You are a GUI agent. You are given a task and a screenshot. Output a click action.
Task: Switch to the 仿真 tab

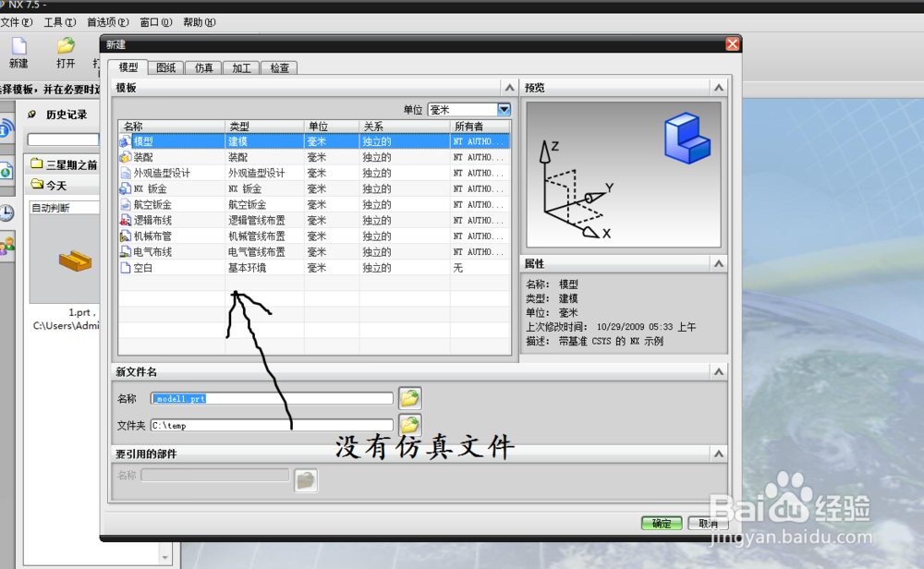tap(202, 67)
